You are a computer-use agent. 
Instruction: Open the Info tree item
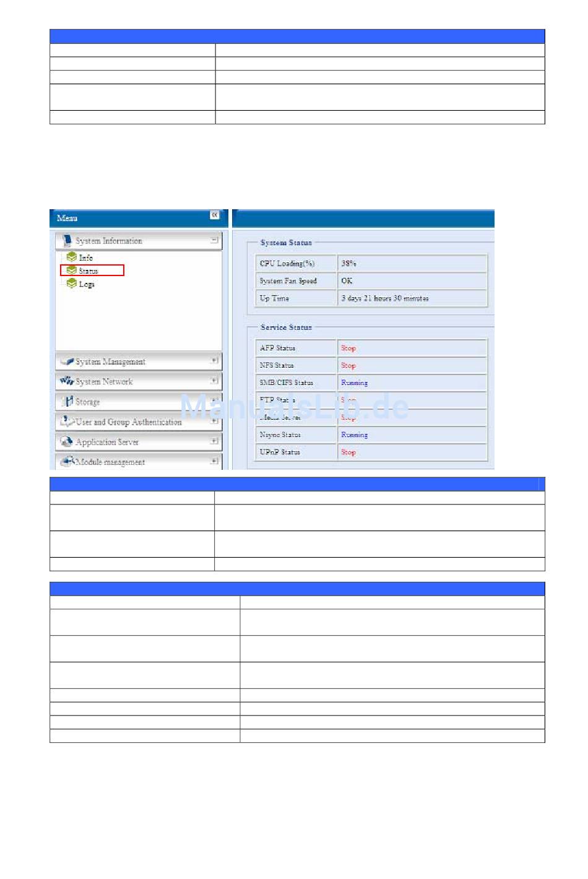coord(85,258)
